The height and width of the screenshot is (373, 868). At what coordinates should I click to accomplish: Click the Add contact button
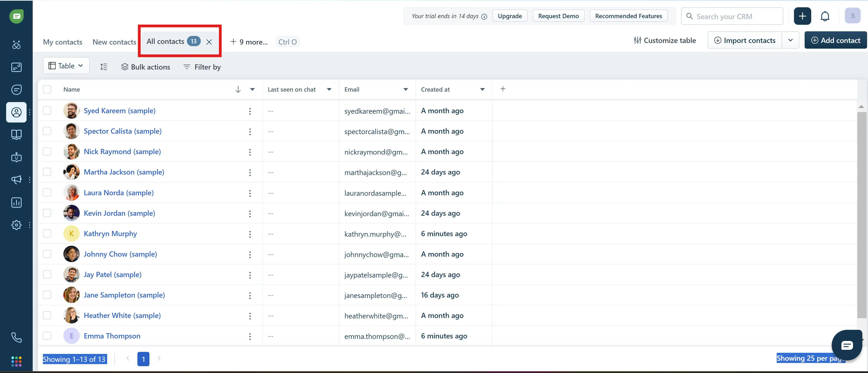point(835,40)
